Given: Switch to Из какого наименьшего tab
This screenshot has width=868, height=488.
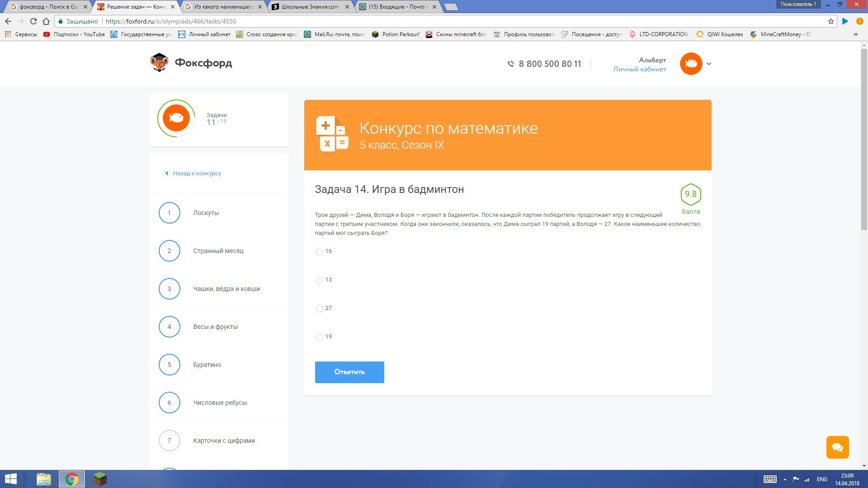Looking at the screenshot, I should (223, 7).
